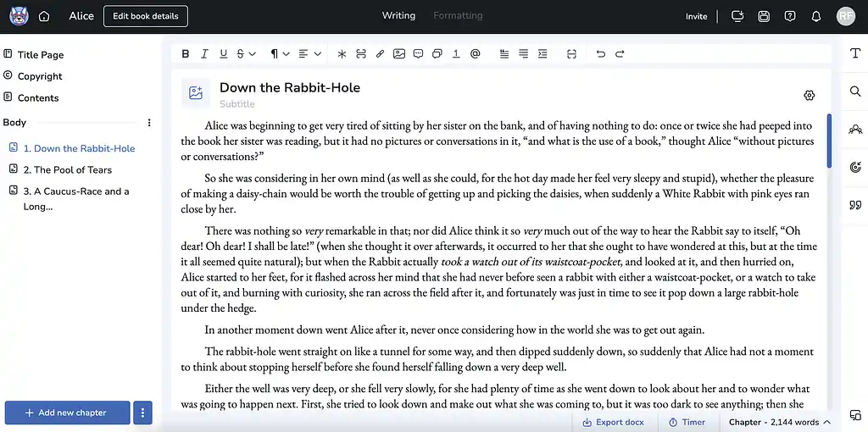Viewport: 868px width, 432px height.
Task: Open more options beside Add new chapter
Action: pos(142,413)
